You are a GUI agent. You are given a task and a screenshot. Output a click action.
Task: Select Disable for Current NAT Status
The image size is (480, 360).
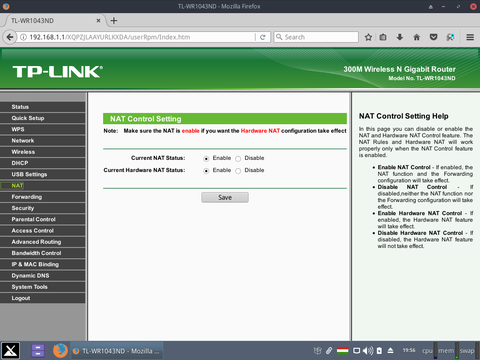point(238,159)
